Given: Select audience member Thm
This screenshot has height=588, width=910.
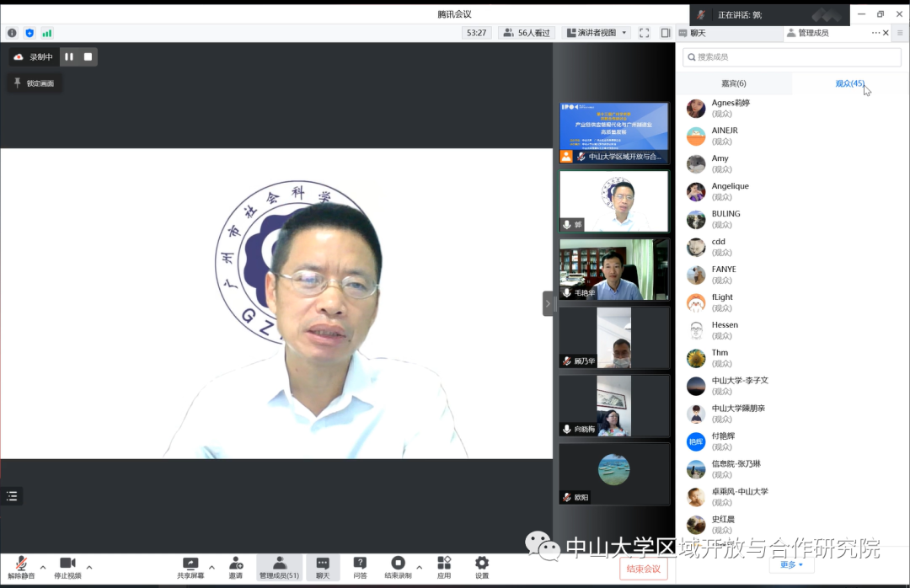Looking at the screenshot, I should click(792, 358).
